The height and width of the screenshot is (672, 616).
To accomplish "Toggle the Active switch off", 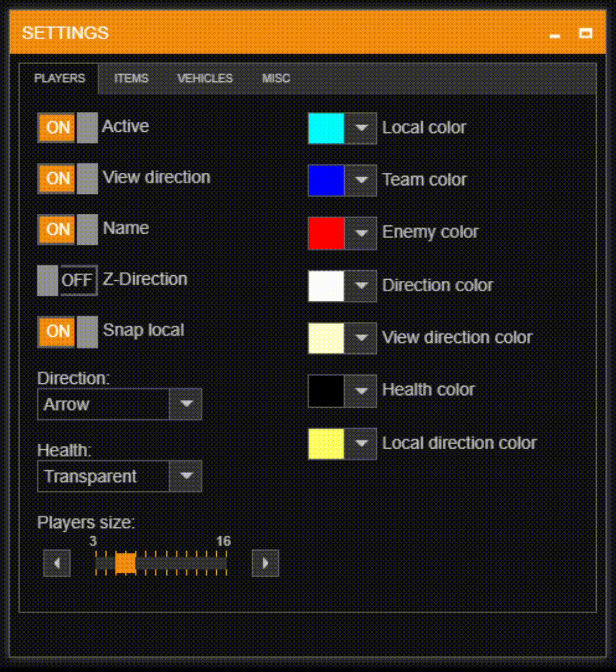I will coord(68,128).
